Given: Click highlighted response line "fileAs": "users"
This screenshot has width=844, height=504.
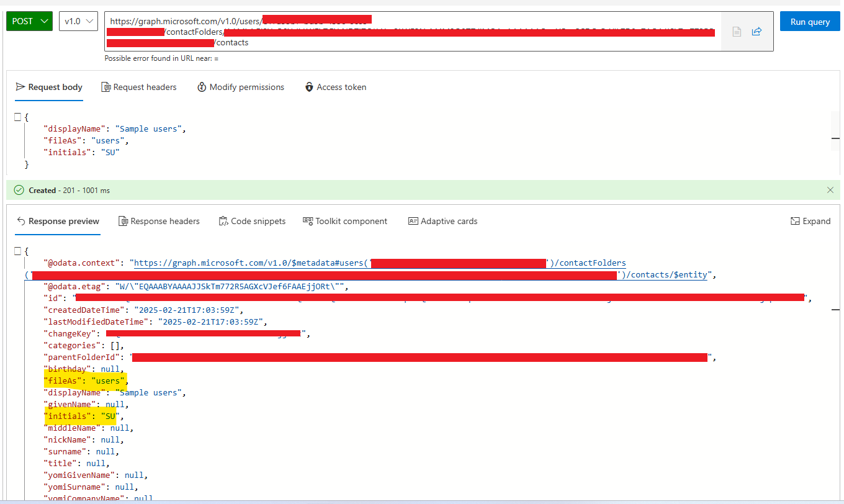Looking at the screenshot, I should click(x=86, y=380).
